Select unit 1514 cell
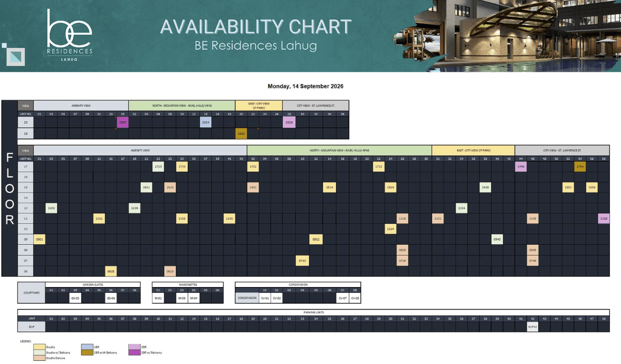 point(329,187)
